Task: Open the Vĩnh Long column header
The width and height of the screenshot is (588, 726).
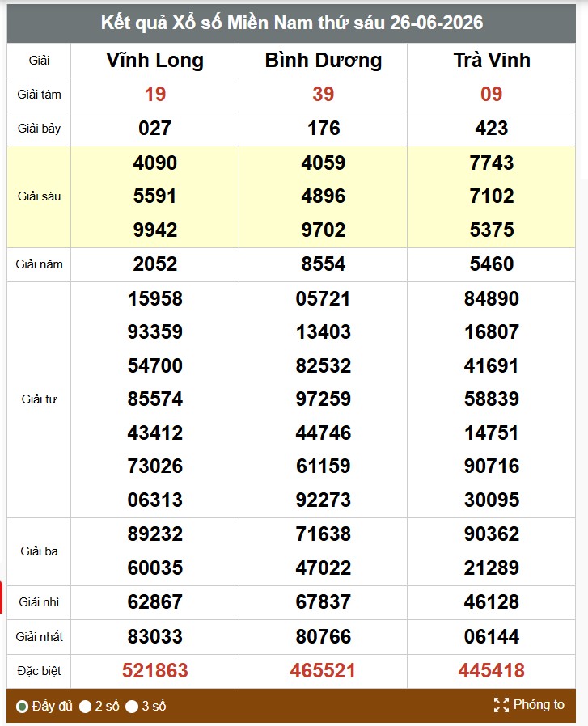Action: 154,61
